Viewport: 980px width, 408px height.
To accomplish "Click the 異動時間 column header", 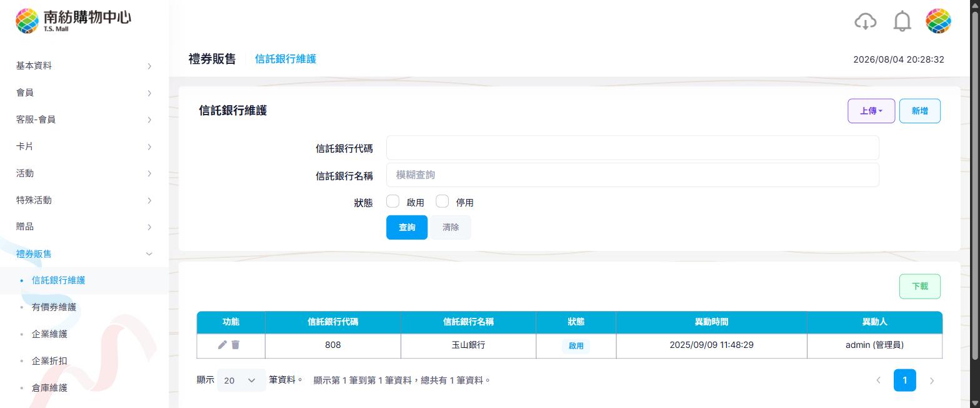I will 711,322.
